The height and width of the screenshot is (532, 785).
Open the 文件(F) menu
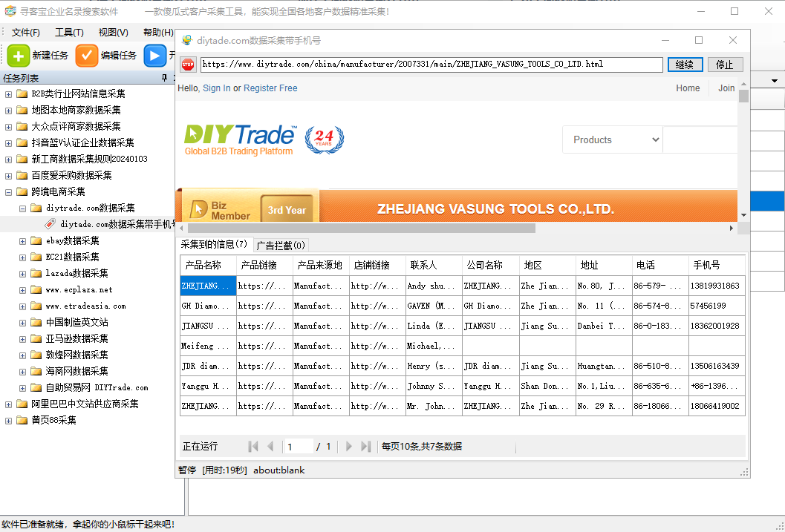point(25,33)
